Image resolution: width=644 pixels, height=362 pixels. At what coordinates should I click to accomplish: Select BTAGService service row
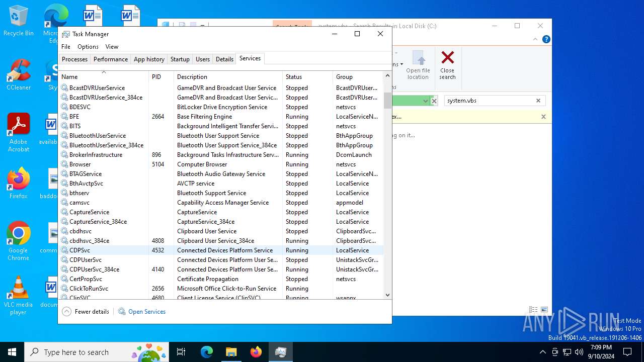pos(221,174)
